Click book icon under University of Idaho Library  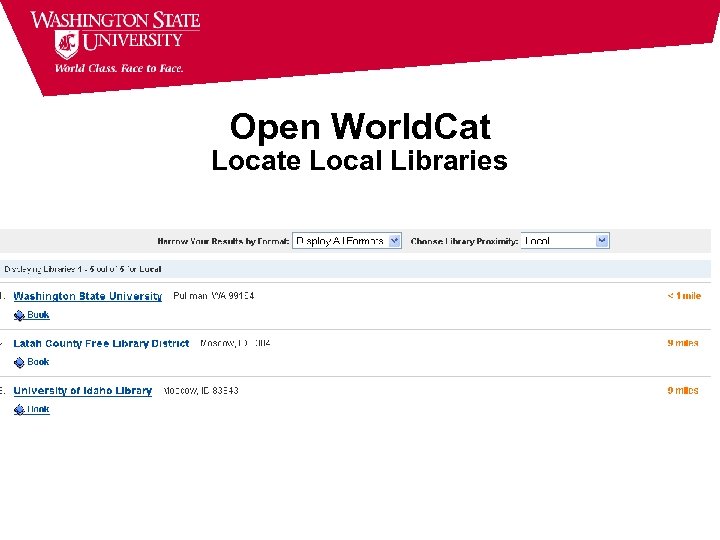[19, 410]
